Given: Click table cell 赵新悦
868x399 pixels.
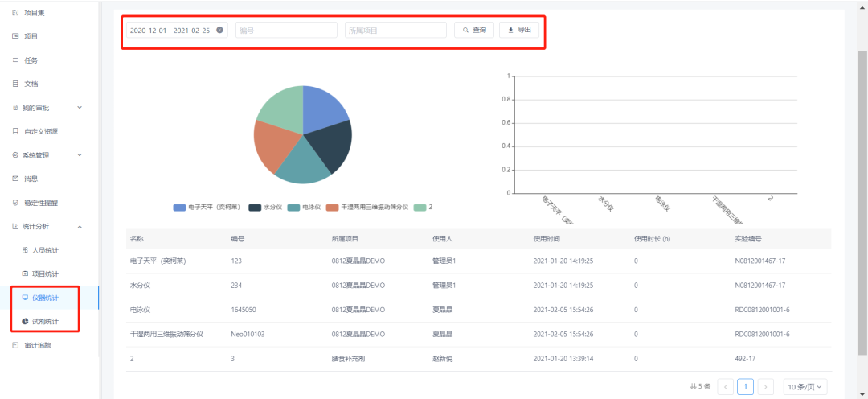Looking at the screenshot, I should tap(442, 359).
